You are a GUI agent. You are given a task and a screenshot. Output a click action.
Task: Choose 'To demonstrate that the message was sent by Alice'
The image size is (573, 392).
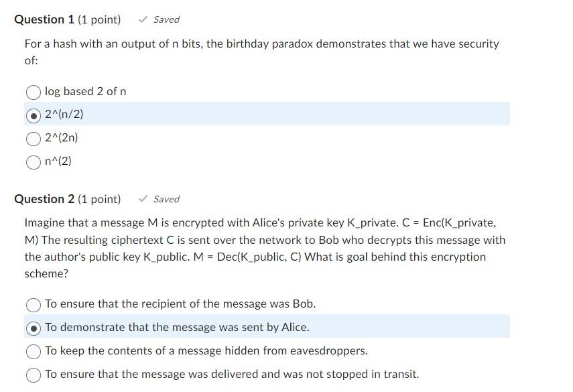[33, 327]
